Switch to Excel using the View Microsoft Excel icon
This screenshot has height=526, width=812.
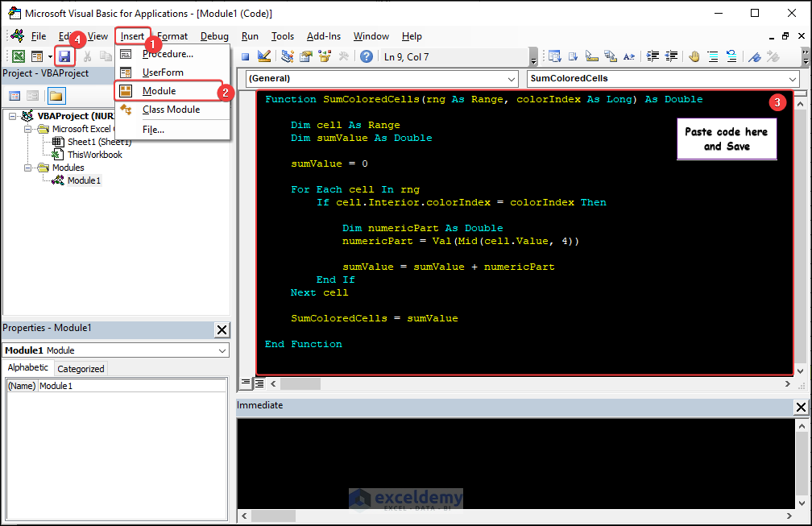click(18, 56)
